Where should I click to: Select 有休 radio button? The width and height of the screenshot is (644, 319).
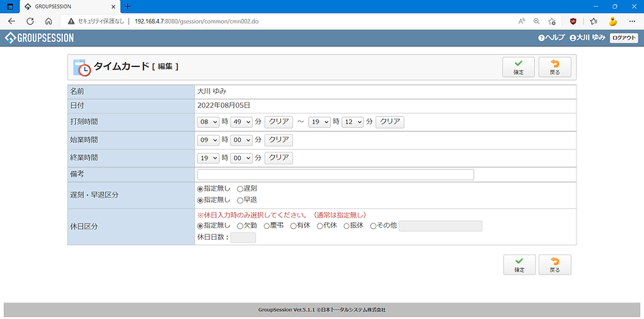click(x=293, y=226)
